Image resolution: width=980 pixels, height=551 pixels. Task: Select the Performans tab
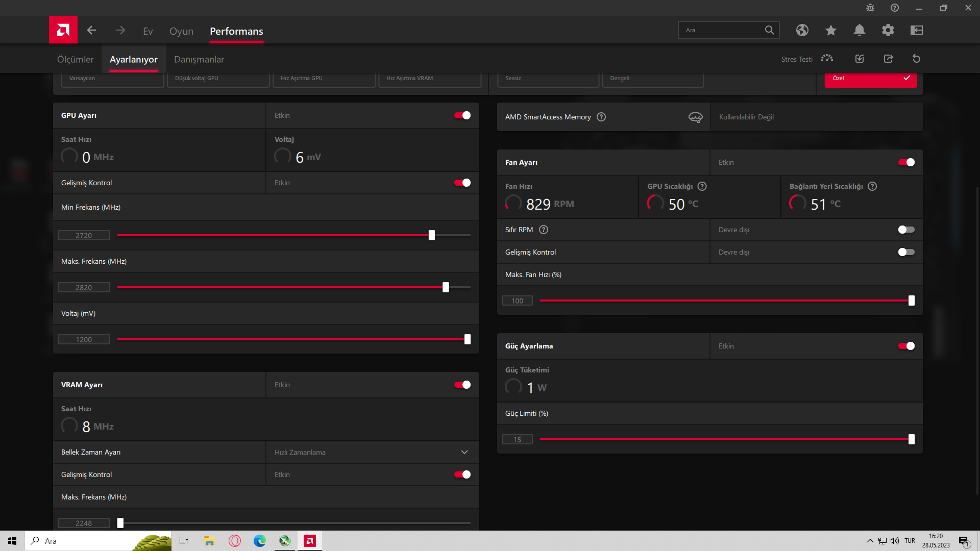pos(236,31)
